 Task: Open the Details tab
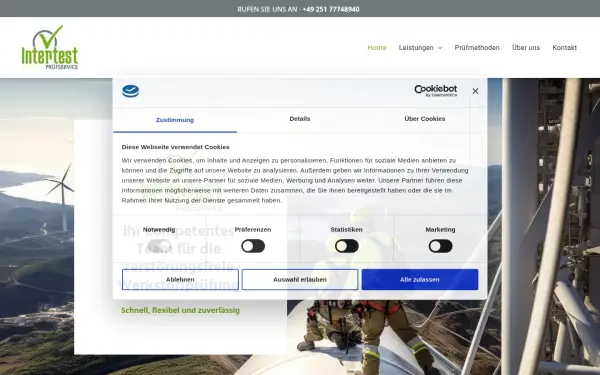300,119
